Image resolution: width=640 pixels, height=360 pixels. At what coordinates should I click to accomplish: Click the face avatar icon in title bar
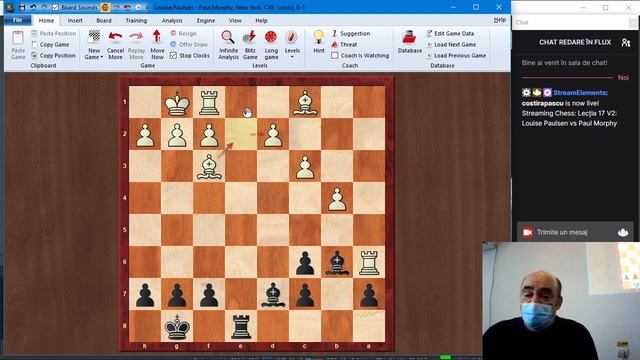[x=105, y=7]
